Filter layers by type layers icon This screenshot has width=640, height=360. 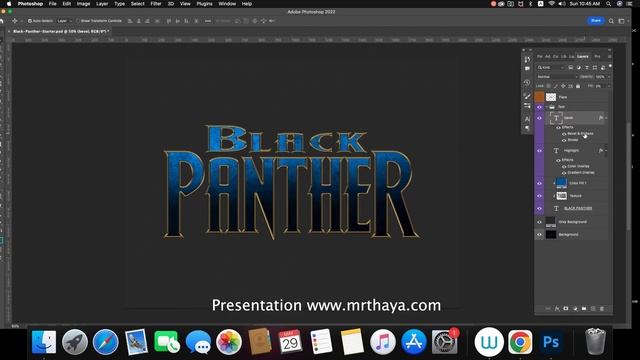pyautogui.click(x=587, y=67)
